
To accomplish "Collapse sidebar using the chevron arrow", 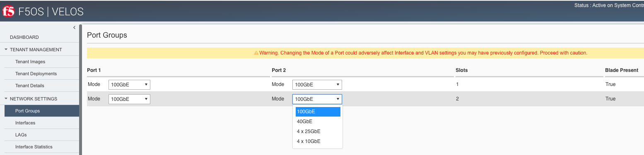I will point(74,27).
